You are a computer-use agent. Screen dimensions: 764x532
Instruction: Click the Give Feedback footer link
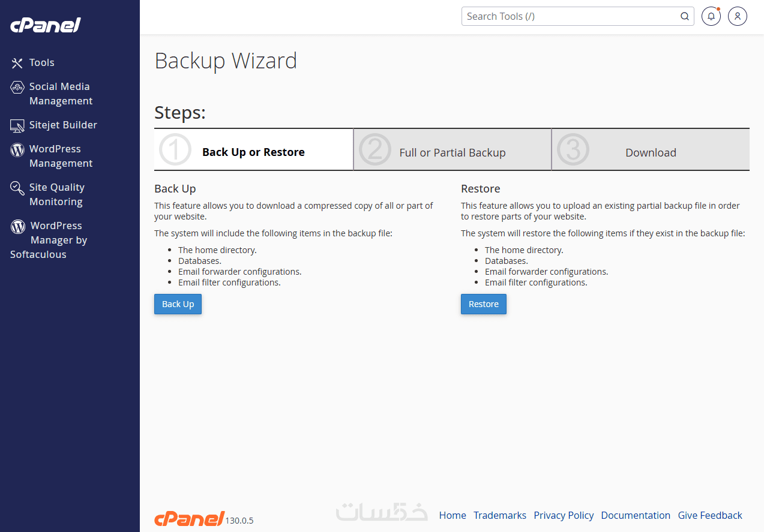pos(710,515)
